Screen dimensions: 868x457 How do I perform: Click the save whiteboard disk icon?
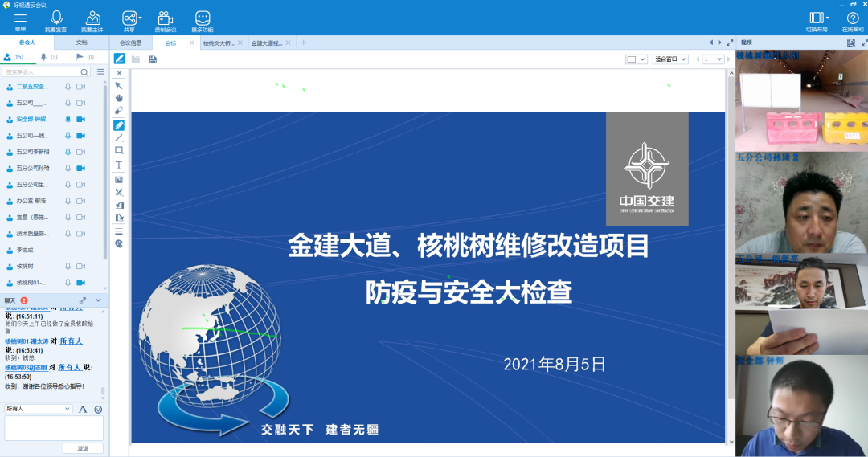153,59
